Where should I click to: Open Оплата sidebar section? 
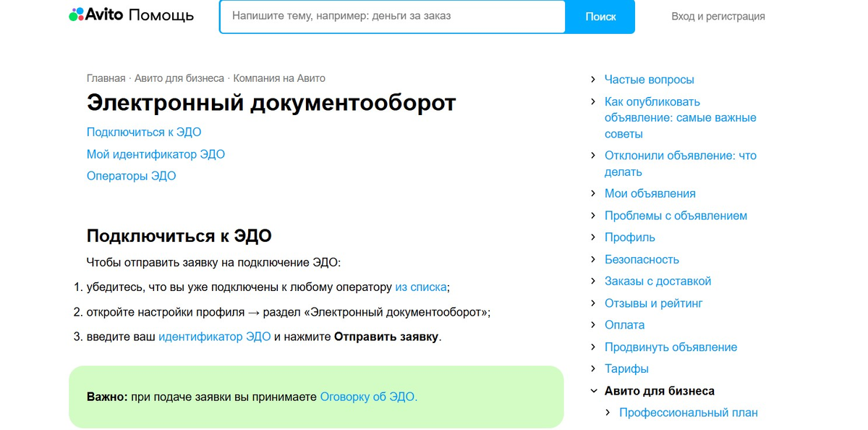tap(625, 325)
